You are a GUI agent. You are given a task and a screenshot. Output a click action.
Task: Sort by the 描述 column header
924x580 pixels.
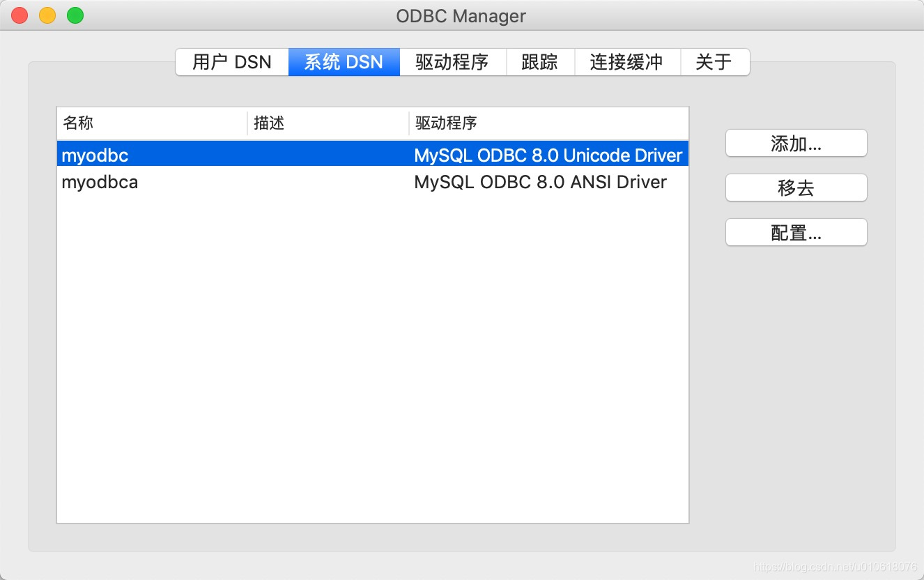(328, 123)
